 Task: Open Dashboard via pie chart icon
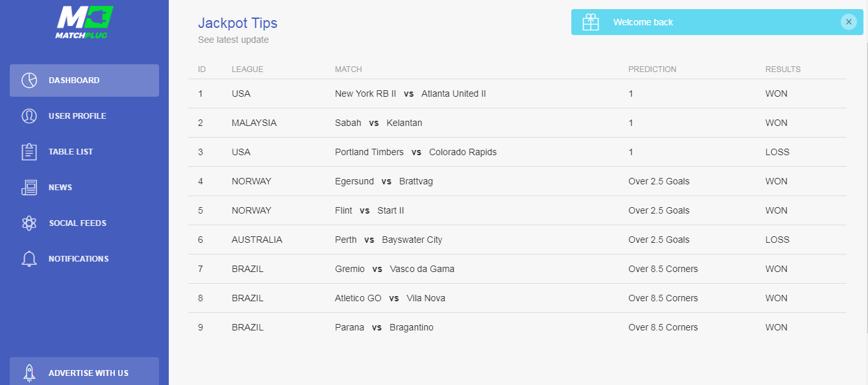[x=29, y=81]
